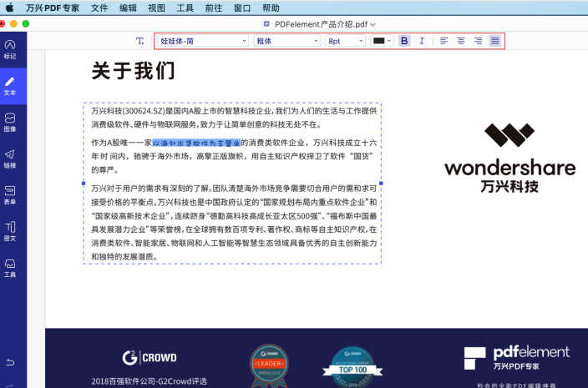Open the 密文 redaction tool in sidebar
This screenshot has width=588, height=388.
click(10, 231)
